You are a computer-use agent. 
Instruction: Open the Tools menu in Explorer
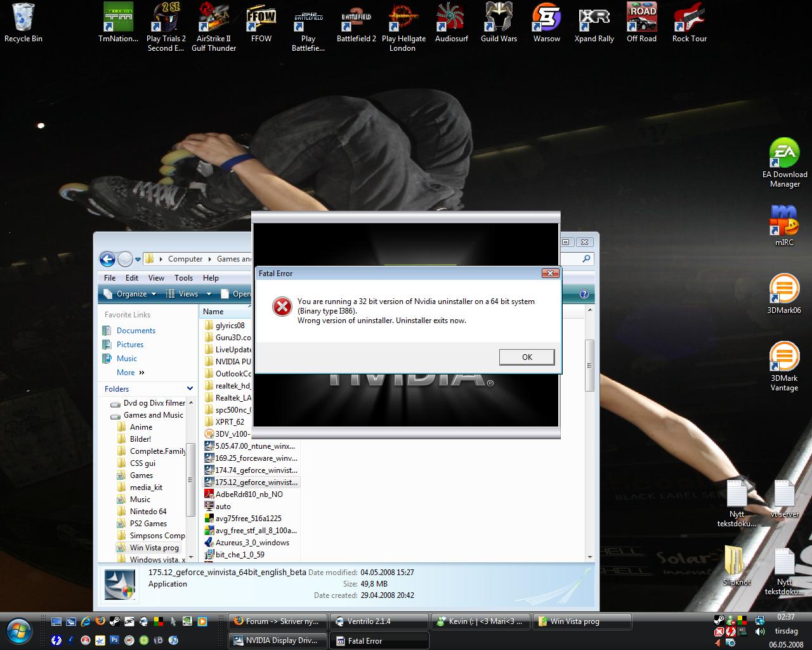click(x=183, y=277)
